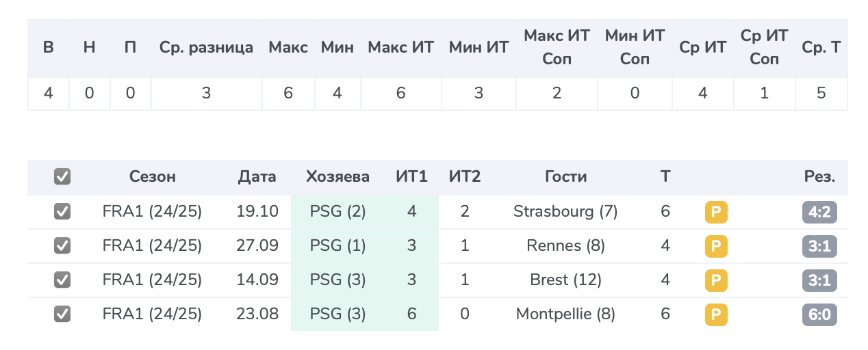Open the 6:0 result badge

tap(819, 314)
